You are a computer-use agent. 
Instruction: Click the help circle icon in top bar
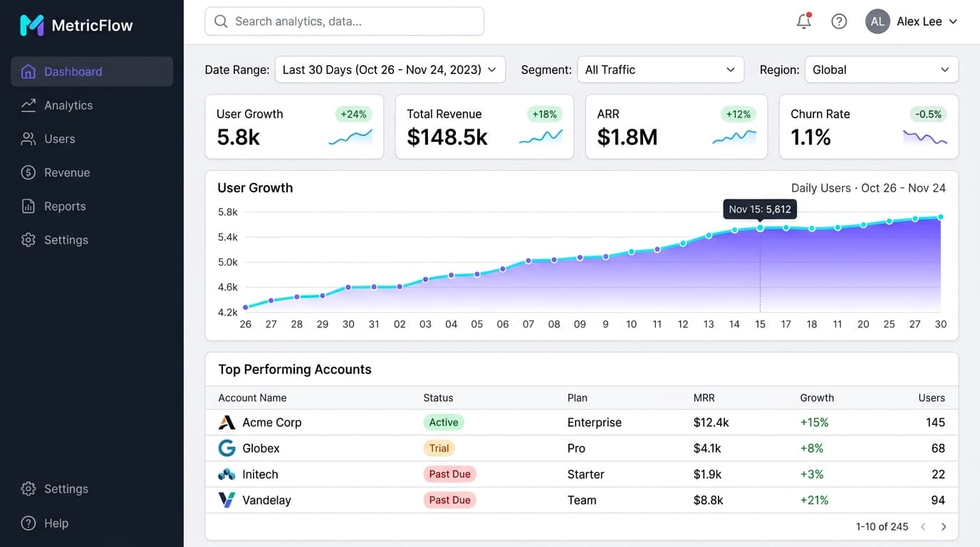coord(839,21)
